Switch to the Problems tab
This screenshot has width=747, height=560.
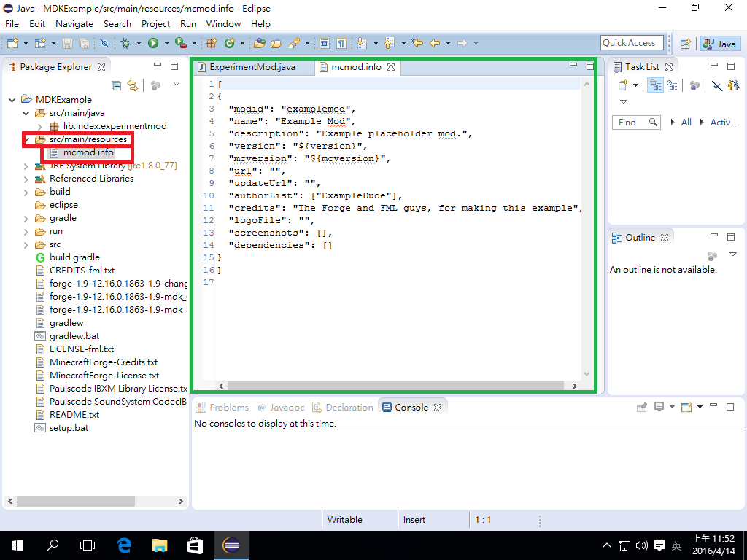[x=222, y=408]
